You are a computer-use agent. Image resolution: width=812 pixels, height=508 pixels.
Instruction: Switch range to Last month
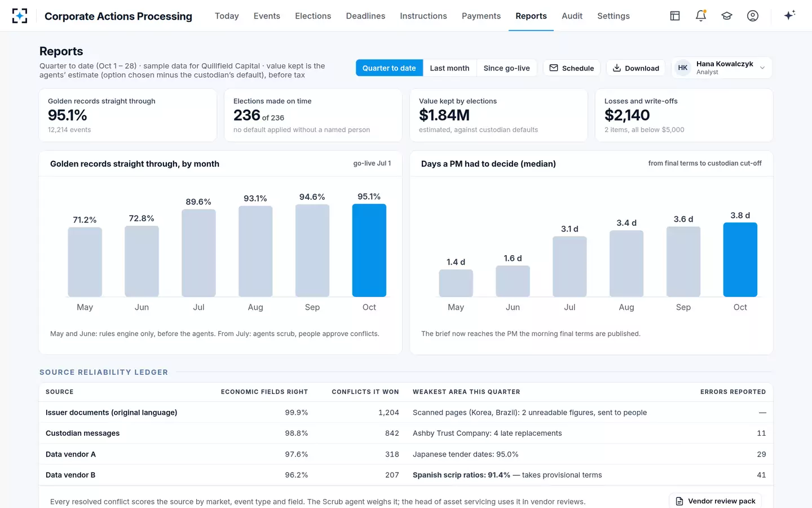(x=449, y=68)
